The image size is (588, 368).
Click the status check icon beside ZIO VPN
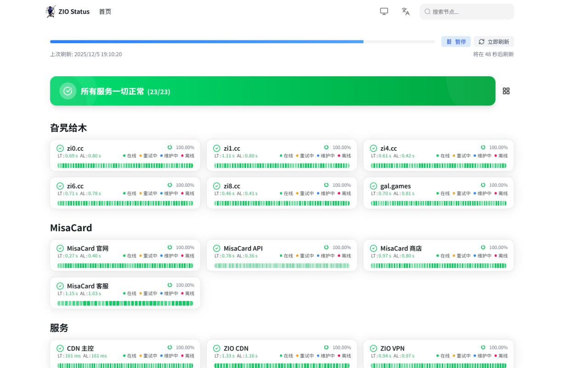[x=373, y=348]
